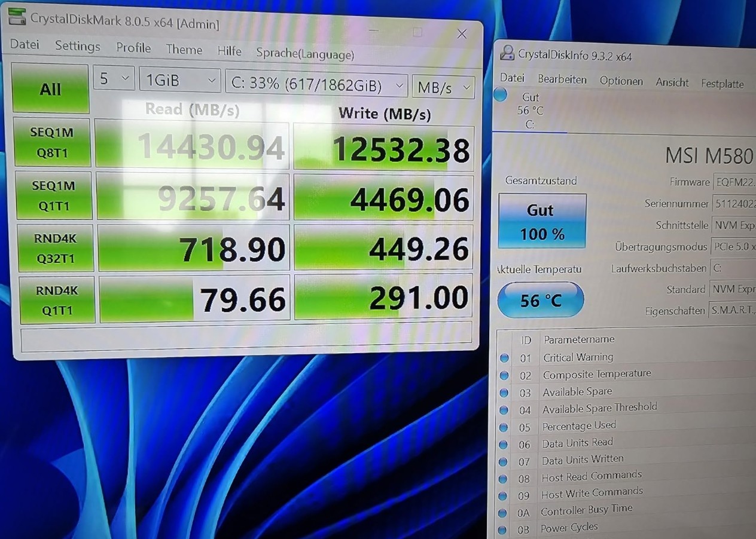This screenshot has width=756, height=539.
Task: Click the RND4K Q1T1 read result 79.66
Action: click(194, 298)
